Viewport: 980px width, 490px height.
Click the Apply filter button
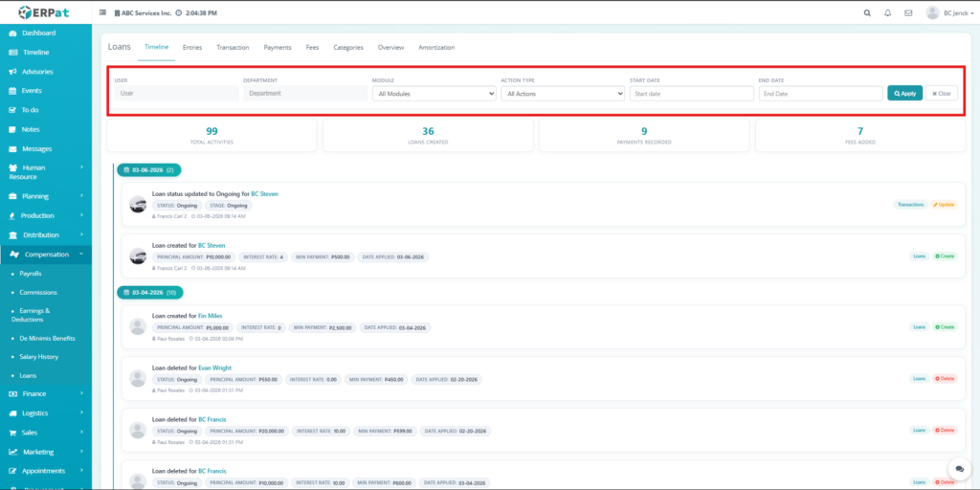904,94
